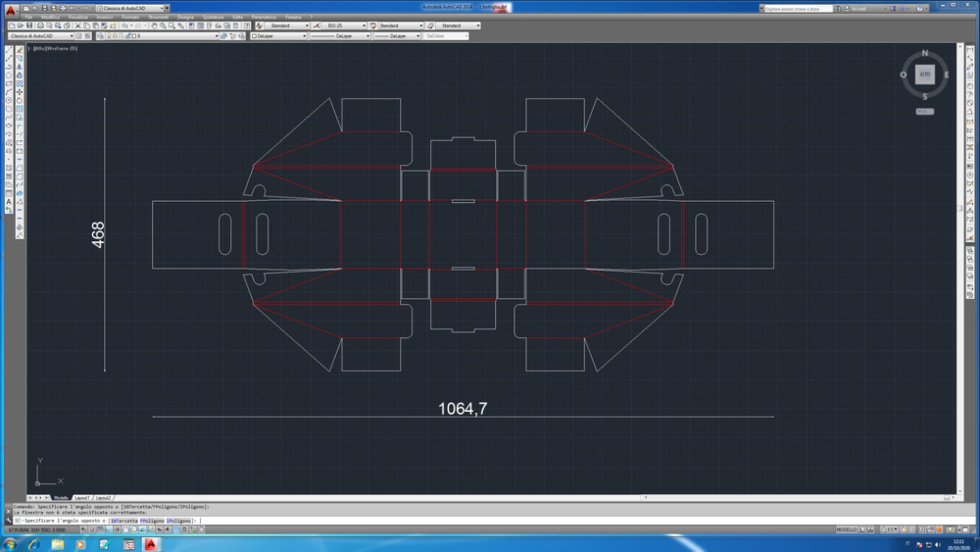Click the MODELLO button in status bar
Image resolution: width=980 pixels, height=552 pixels.
click(x=846, y=529)
